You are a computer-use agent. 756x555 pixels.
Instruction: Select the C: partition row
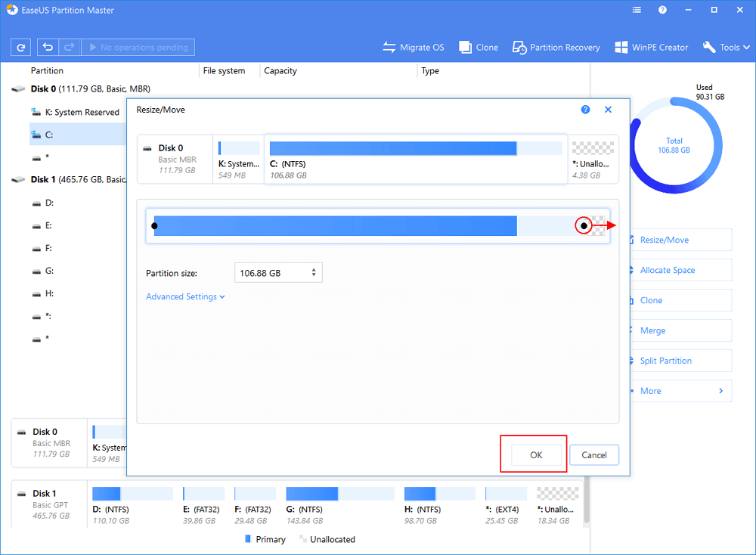pos(78,135)
